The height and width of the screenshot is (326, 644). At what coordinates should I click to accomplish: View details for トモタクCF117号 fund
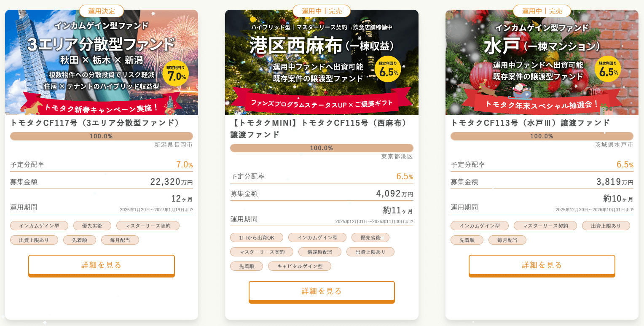[x=102, y=265]
